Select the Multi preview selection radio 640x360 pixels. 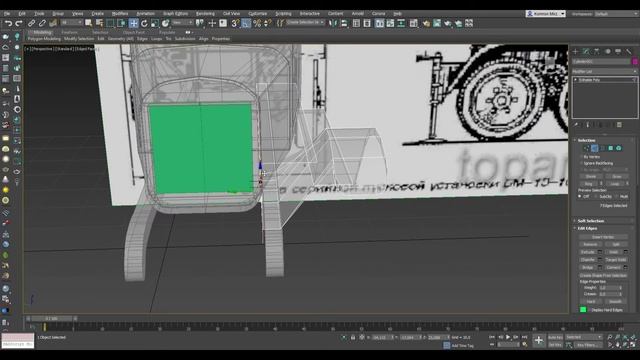click(616, 197)
